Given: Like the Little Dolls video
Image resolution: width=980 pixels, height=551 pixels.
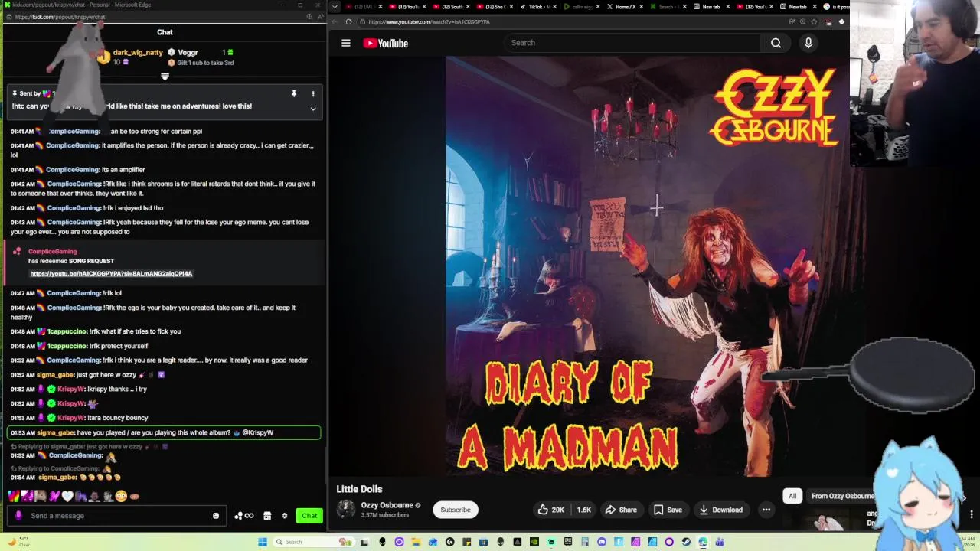Looking at the screenshot, I should coord(550,510).
